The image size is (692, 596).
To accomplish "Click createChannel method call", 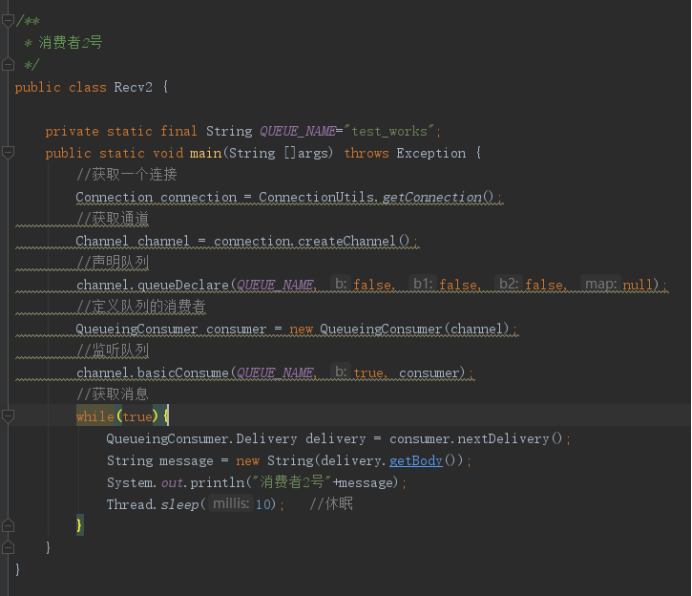I will click(353, 241).
